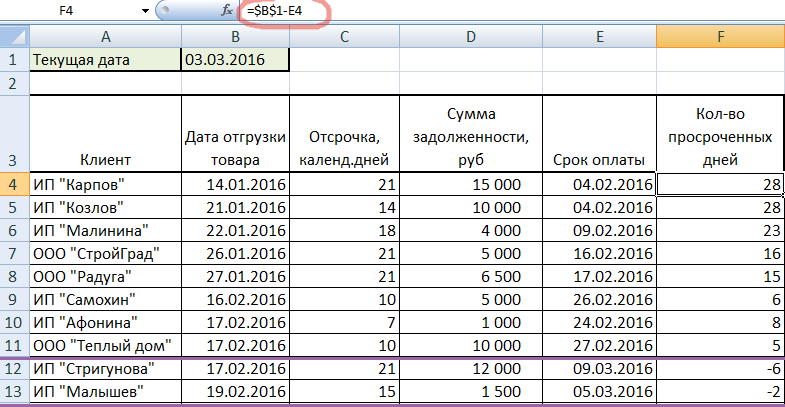
Task: Click the round formula bar resize handle
Action: pos(180,11)
